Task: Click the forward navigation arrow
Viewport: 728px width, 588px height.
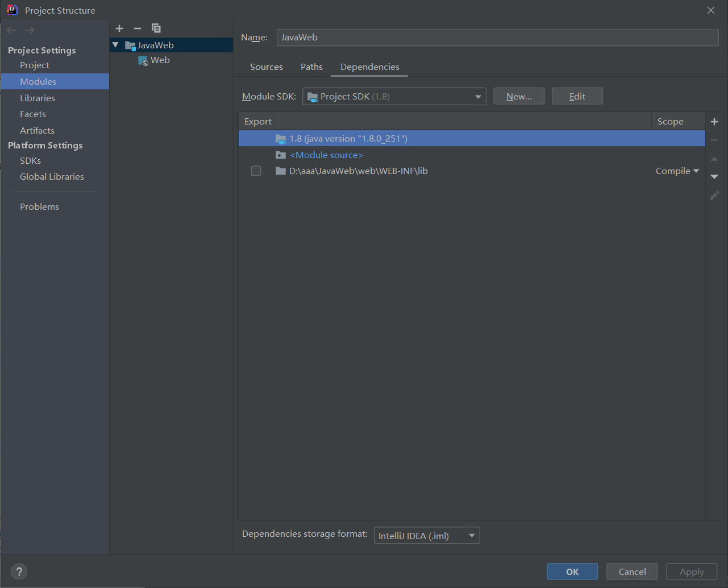Action: pos(30,30)
